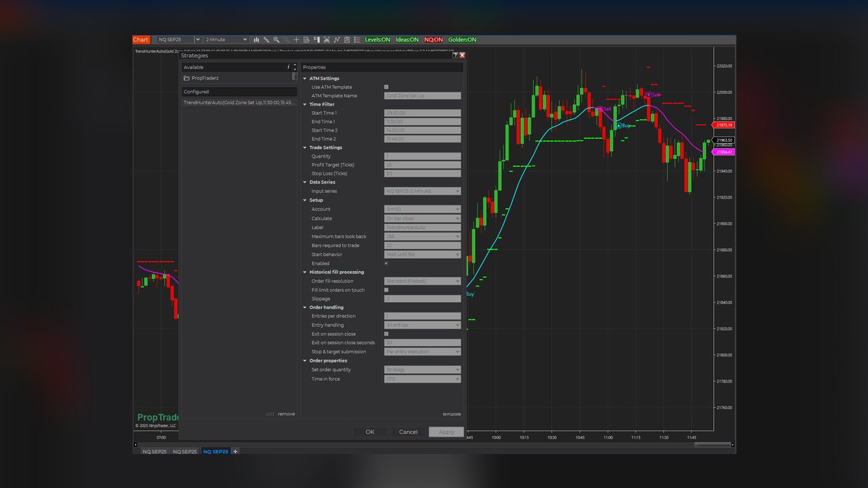This screenshot has height=488, width=868.
Task: Open the indicators toolbar icon
Action: [336, 40]
